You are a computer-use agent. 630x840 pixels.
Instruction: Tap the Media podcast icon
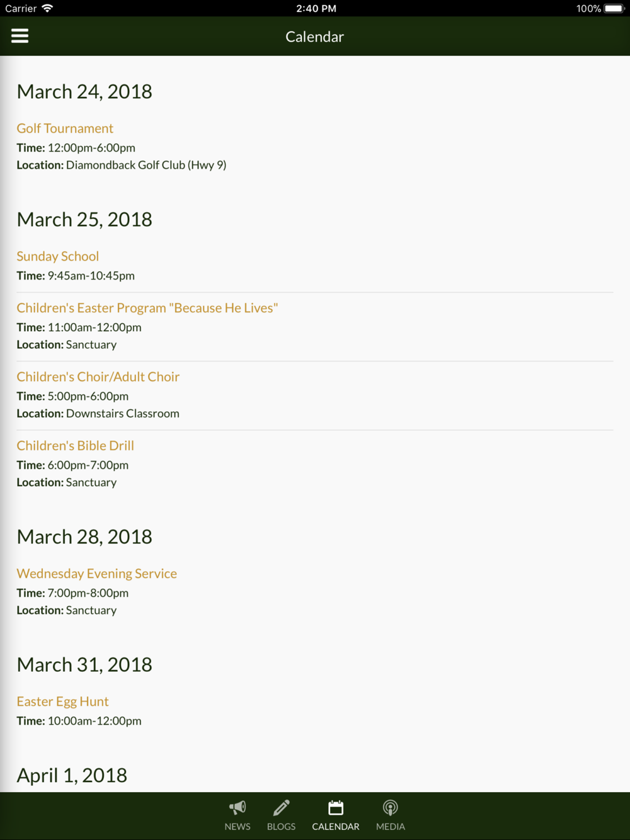[391, 807]
